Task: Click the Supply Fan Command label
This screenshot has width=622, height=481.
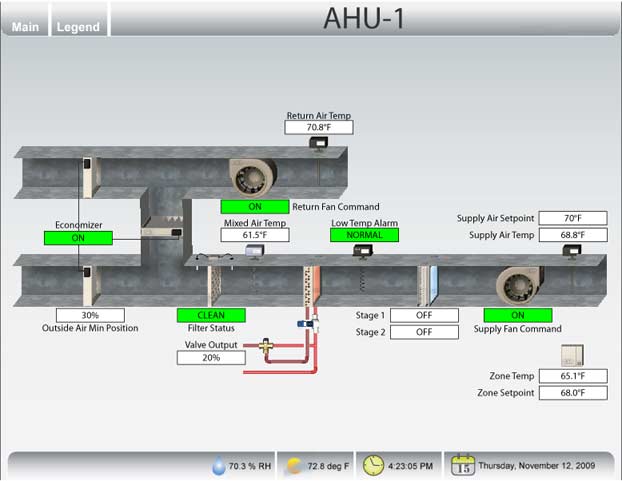Action: 518,329
